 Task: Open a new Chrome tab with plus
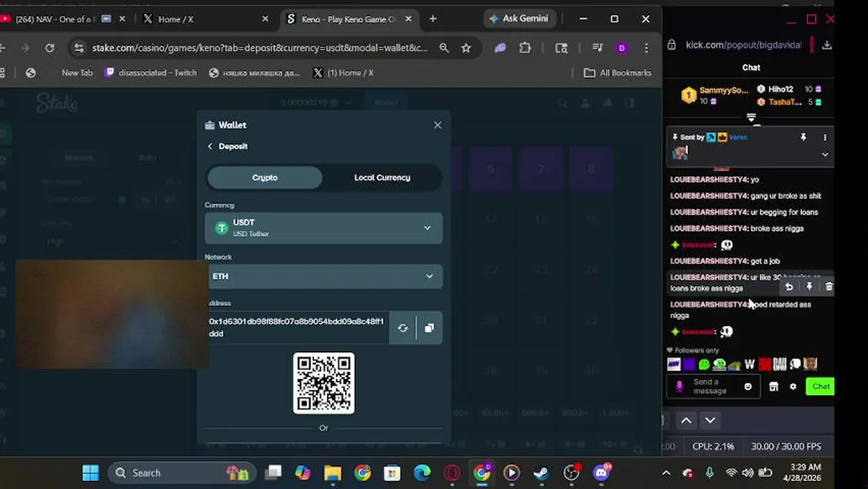coord(433,19)
